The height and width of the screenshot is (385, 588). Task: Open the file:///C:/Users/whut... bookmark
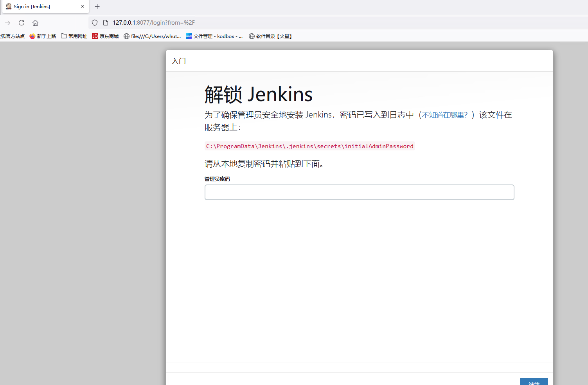152,36
